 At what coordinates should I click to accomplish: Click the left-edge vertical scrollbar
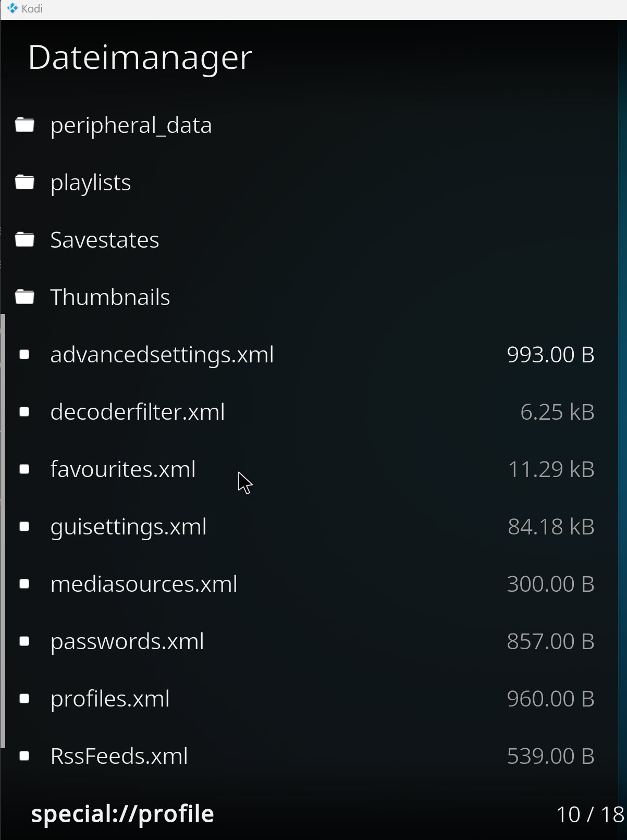click(3, 531)
